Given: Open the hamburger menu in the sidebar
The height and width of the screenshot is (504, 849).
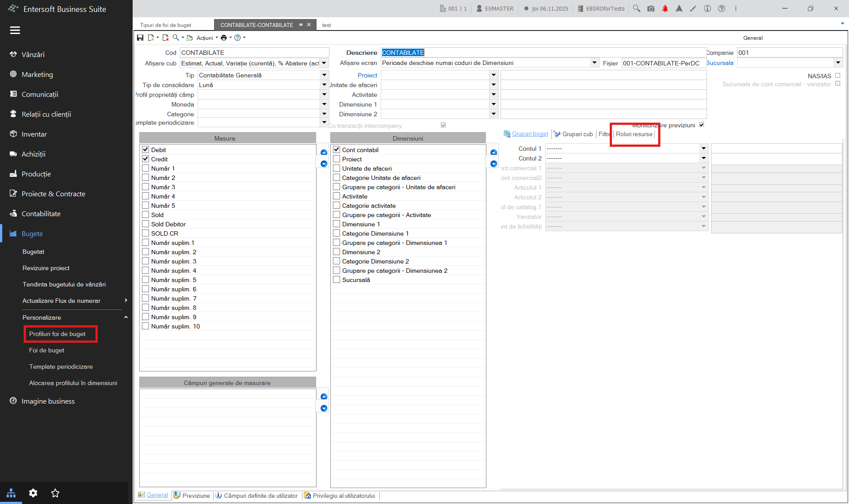Looking at the screenshot, I should click(x=15, y=30).
